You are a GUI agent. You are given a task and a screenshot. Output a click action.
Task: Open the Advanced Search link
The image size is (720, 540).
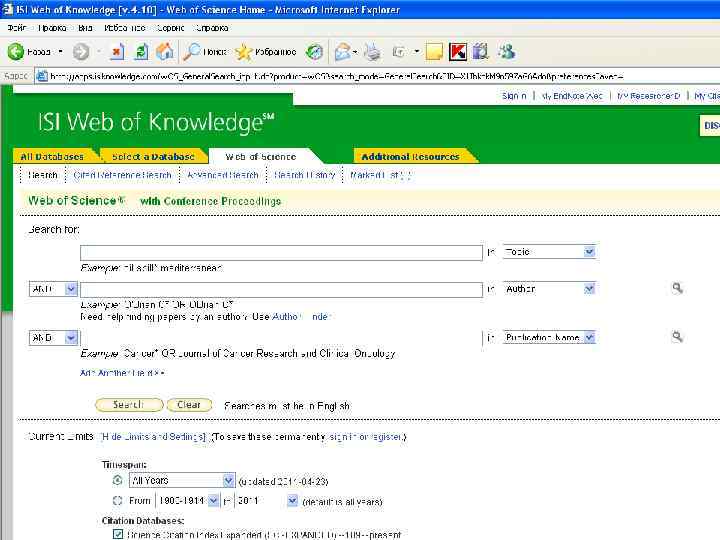click(223, 175)
